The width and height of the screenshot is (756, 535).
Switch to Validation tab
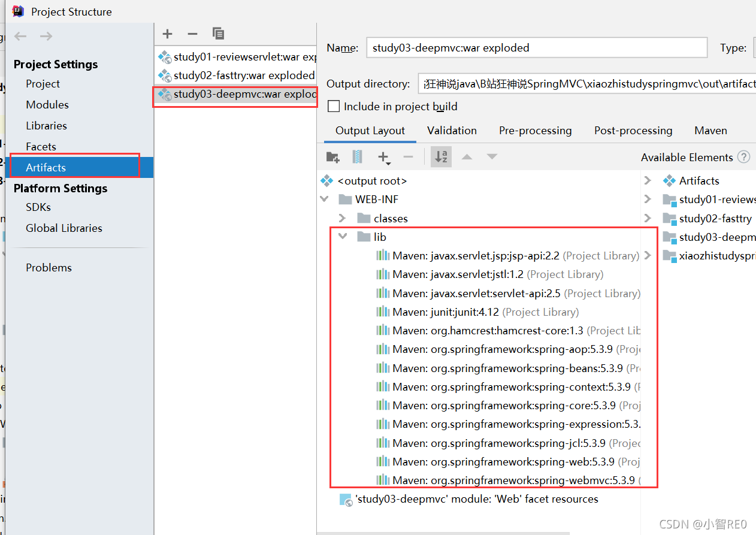tap(452, 131)
